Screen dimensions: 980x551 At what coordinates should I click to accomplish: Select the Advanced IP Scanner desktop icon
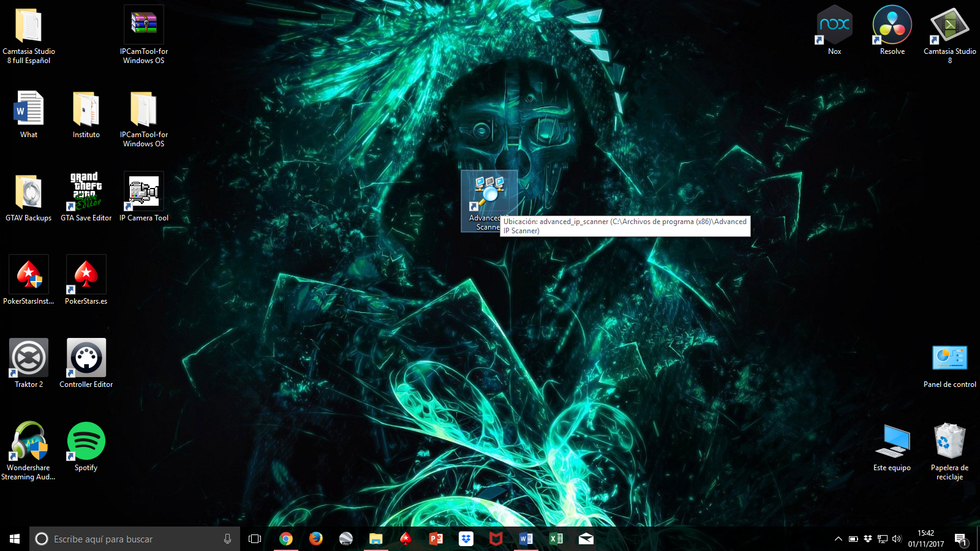point(489,201)
